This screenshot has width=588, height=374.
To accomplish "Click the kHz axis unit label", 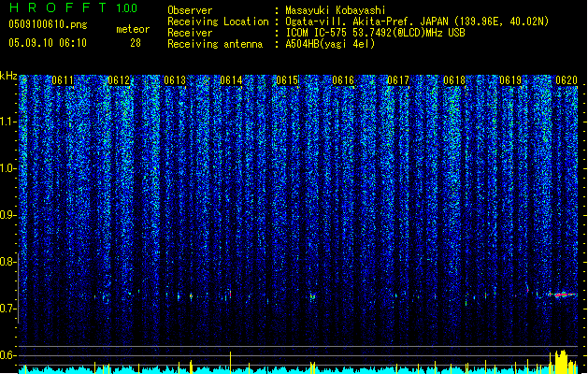I will pos(8,76).
